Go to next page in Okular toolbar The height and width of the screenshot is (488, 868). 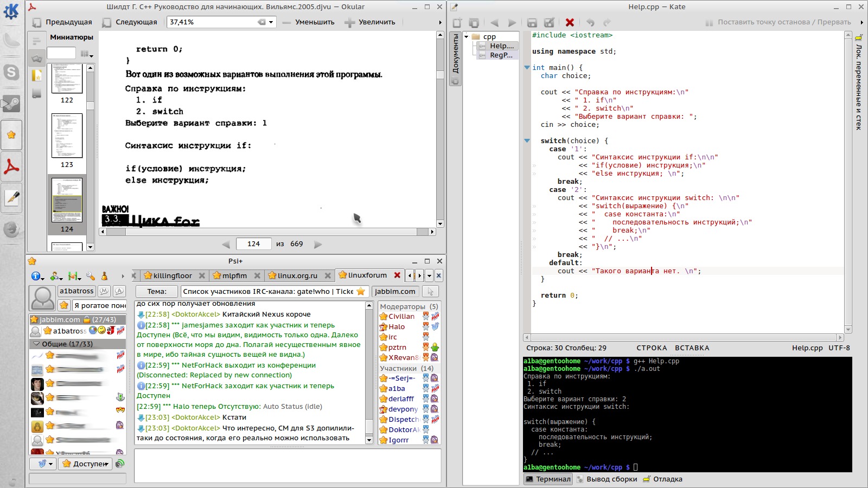pyautogui.click(x=130, y=22)
